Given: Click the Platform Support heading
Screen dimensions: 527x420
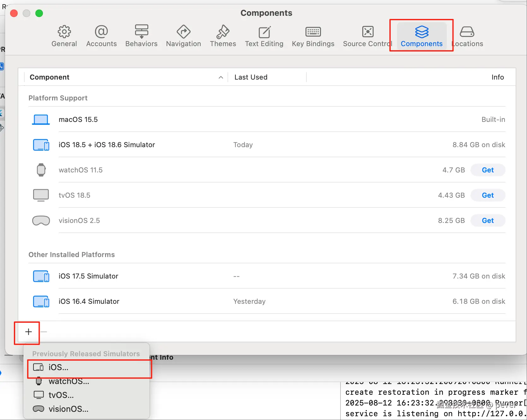Looking at the screenshot, I should click(x=58, y=98).
